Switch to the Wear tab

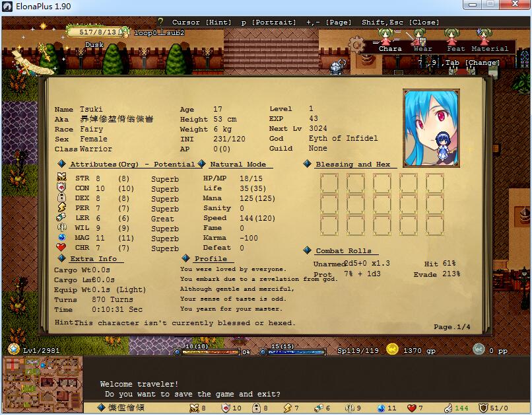pos(422,48)
